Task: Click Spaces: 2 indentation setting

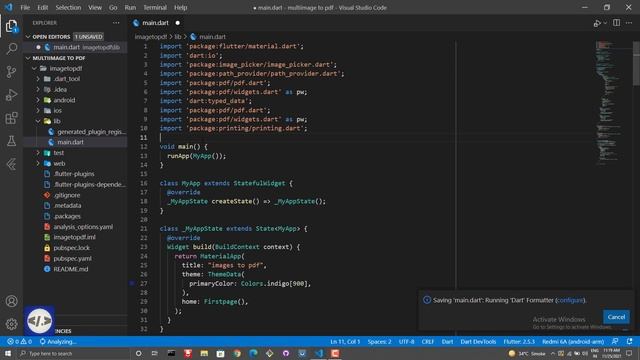Action: point(379,342)
